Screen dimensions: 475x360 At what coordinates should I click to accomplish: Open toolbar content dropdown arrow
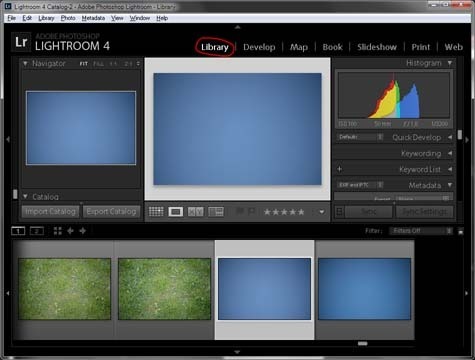(x=322, y=212)
